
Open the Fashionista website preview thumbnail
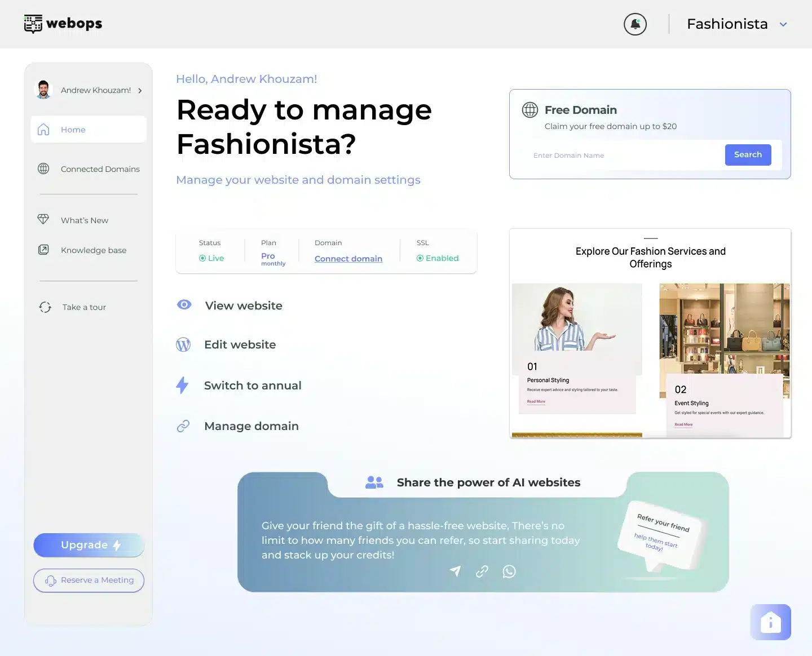point(650,333)
